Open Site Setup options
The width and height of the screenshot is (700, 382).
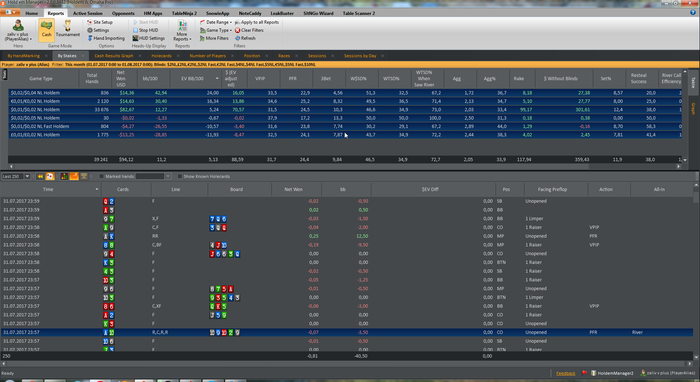coord(100,22)
